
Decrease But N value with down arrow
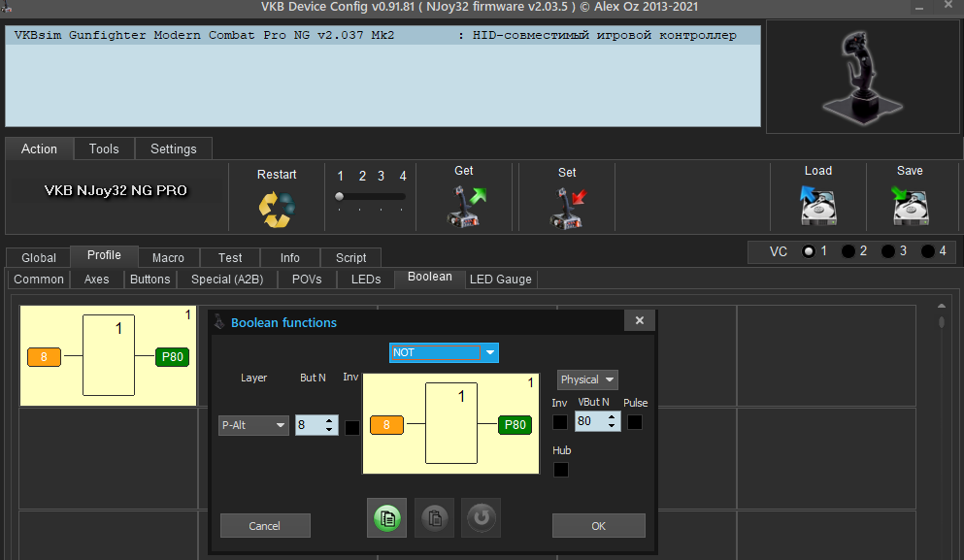[329, 429]
